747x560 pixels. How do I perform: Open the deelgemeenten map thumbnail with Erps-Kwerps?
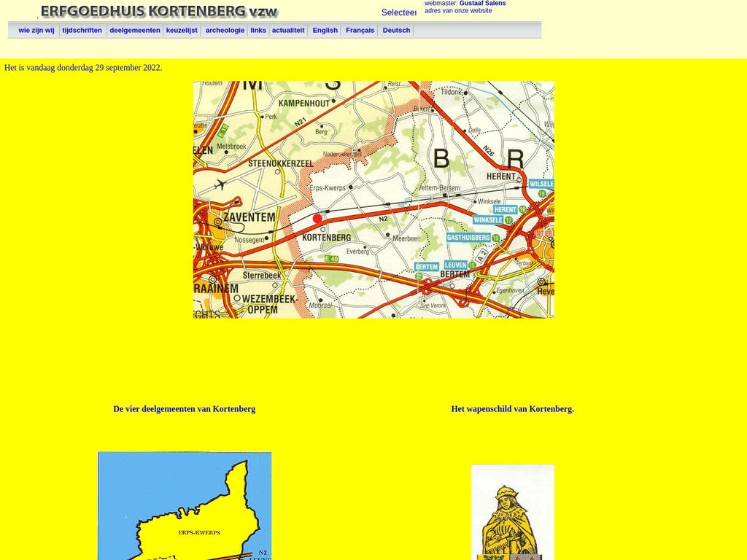(x=185, y=506)
